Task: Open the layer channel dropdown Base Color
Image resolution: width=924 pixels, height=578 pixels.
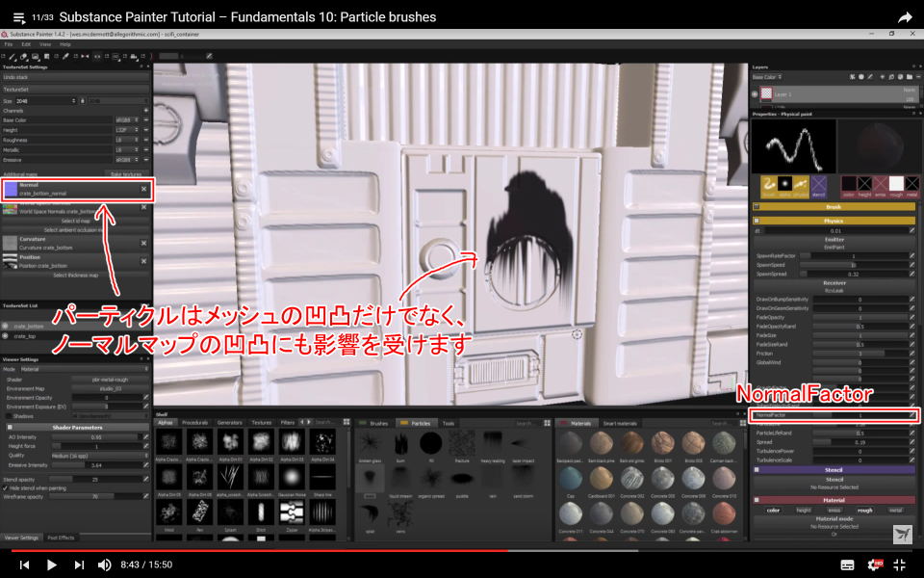Action: (767, 77)
